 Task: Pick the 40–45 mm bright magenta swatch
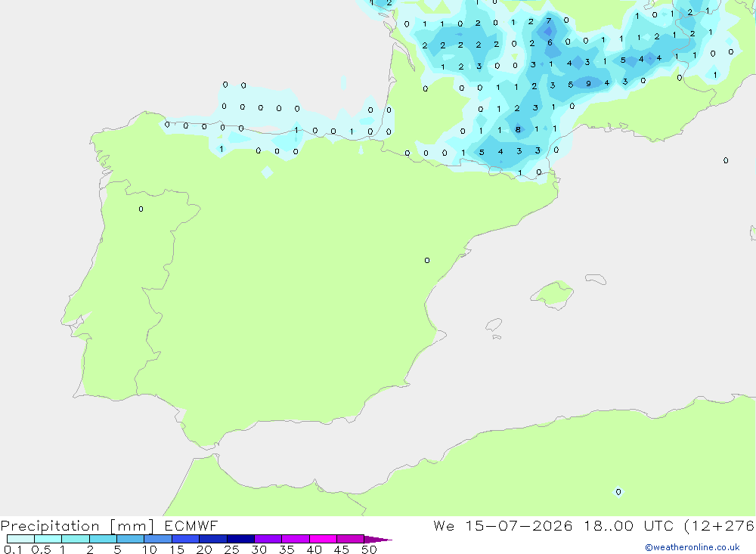[x=323, y=539]
